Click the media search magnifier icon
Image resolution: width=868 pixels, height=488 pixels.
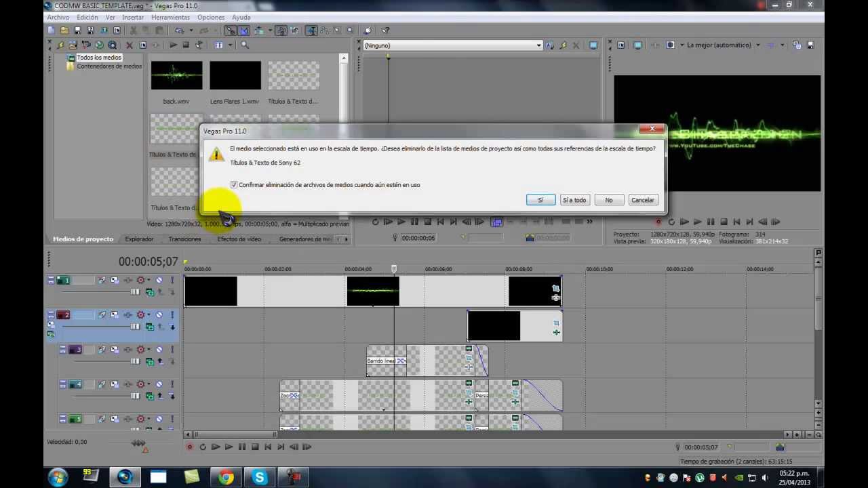[245, 45]
